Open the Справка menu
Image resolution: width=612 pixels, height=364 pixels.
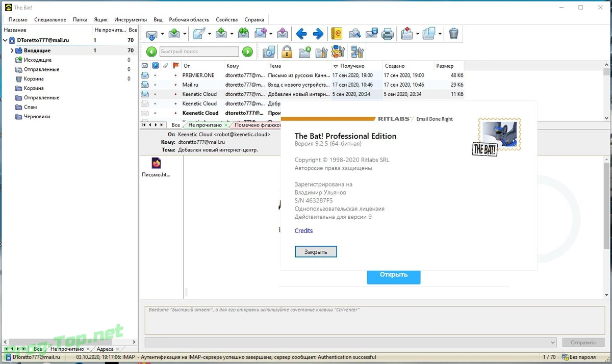[254, 19]
